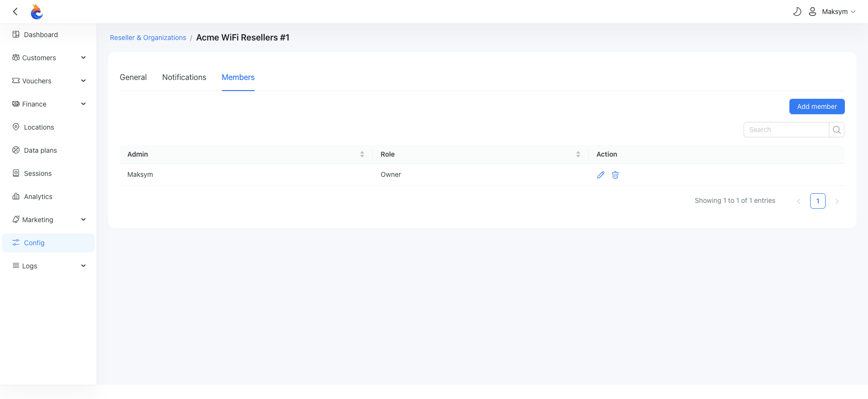Click the Locations pin icon
Viewport: 868px width, 399px height.
point(16,127)
